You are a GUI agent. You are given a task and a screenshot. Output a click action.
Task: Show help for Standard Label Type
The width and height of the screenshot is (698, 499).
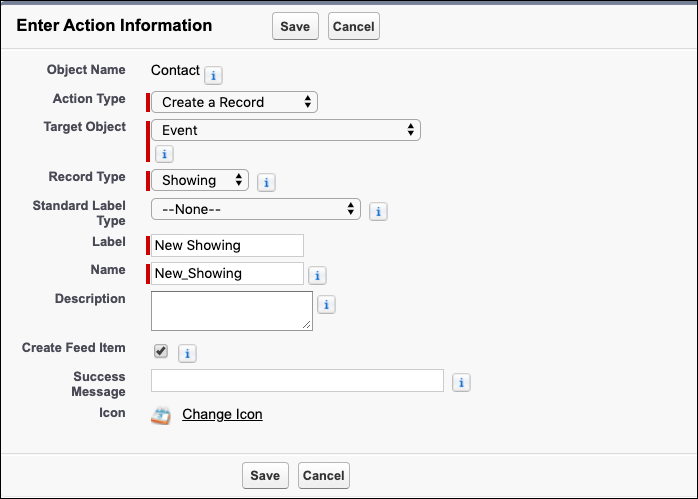(x=378, y=211)
